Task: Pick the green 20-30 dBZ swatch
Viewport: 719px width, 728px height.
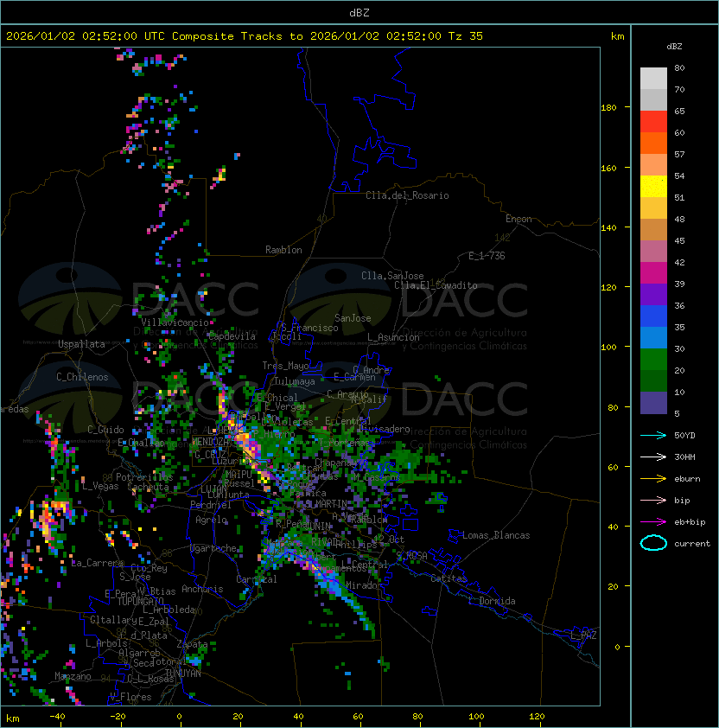Action: [653, 360]
